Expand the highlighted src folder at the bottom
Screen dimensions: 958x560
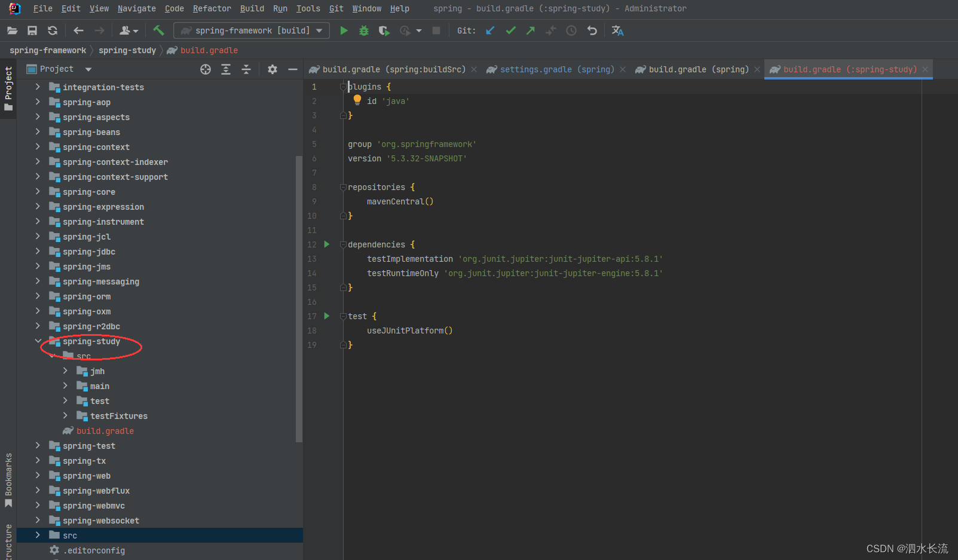tap(38, 535)
